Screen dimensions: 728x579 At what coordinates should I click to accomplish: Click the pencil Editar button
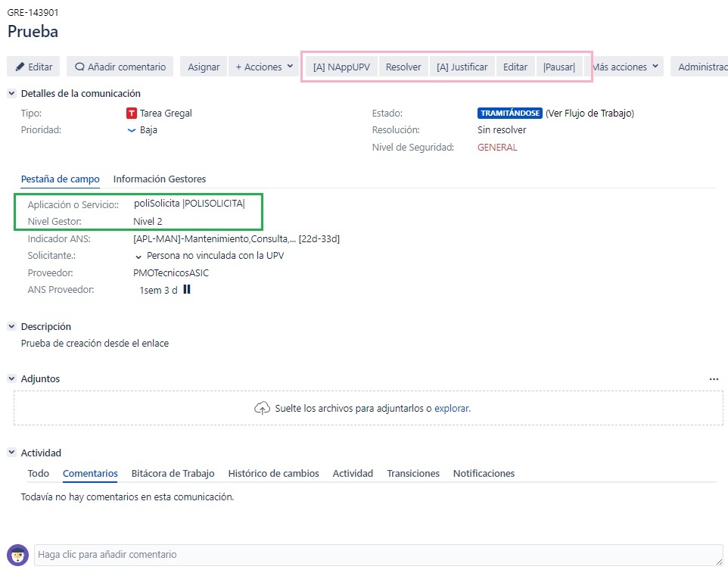point(33,67)
